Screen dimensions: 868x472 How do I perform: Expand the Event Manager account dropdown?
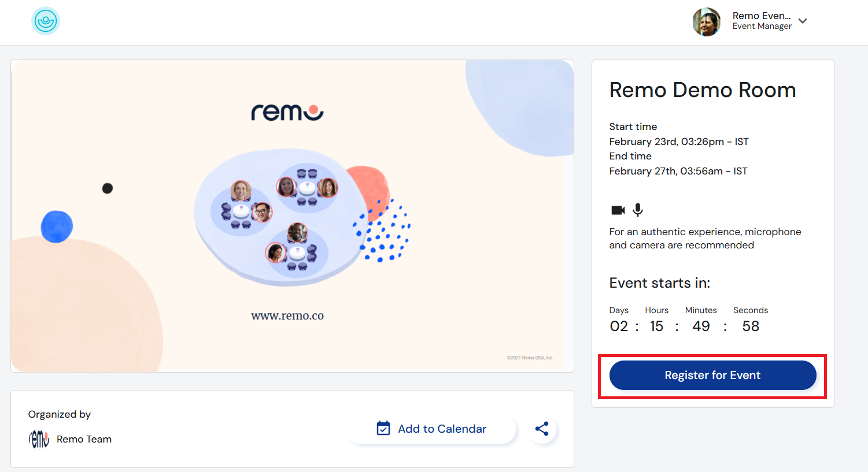click(803, 21)
